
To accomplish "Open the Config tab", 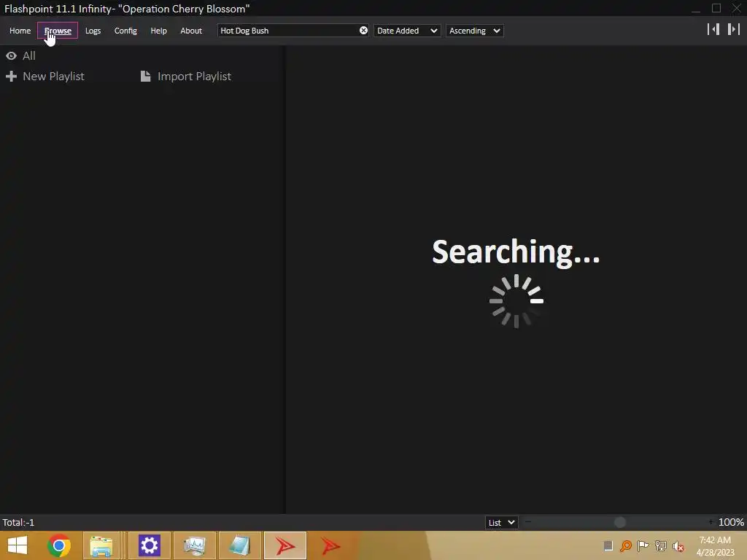I will coord(125,31).
